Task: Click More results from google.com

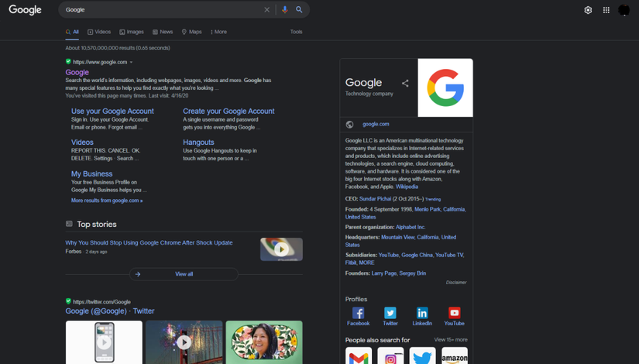Action: click(x=107, y=201)
